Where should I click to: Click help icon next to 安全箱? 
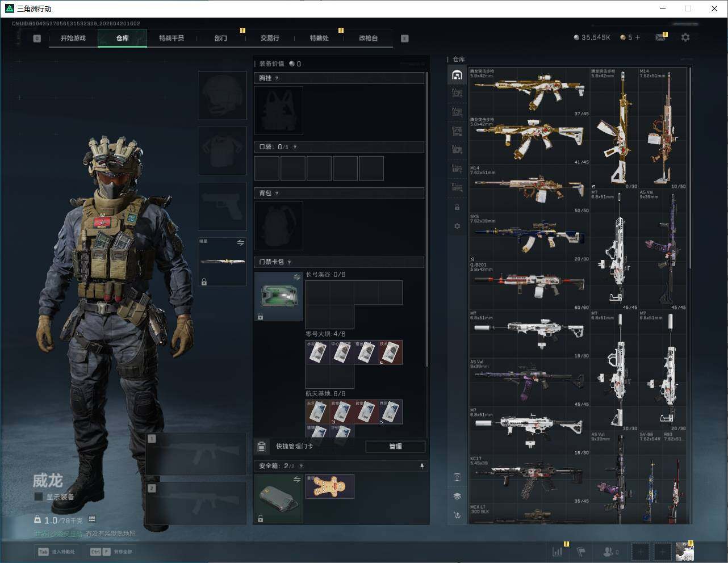tap(301, 467)
